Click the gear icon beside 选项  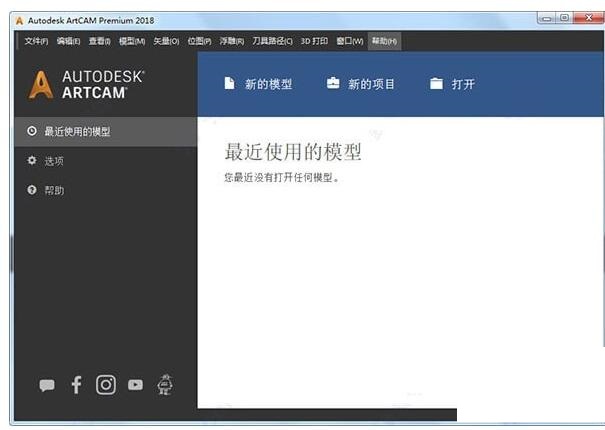[32, 160]
